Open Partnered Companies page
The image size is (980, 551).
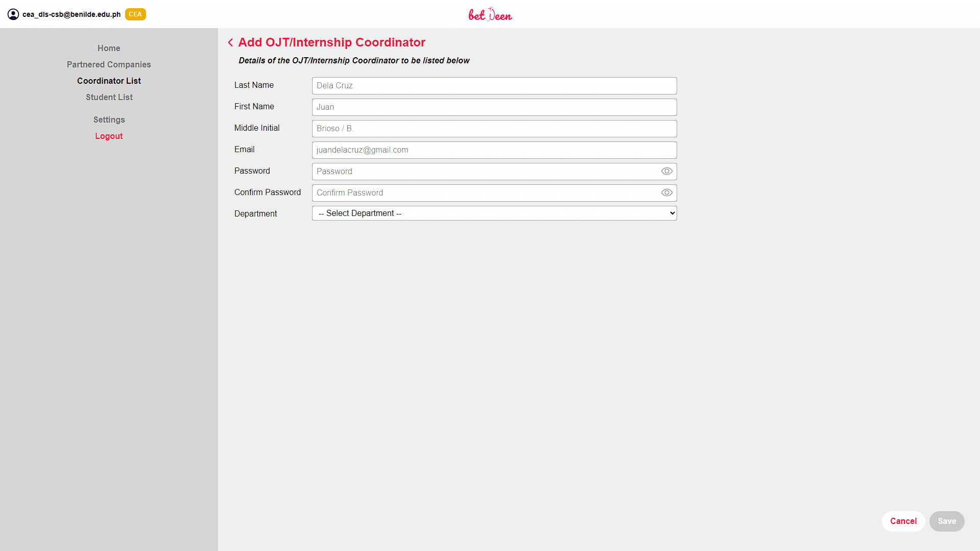[x=109, y=64]
